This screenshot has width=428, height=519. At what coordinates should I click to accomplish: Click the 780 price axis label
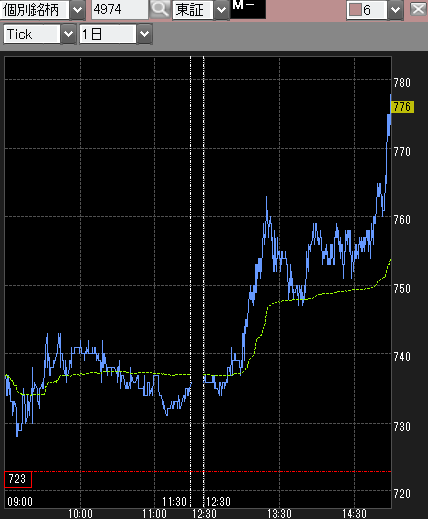[402, 83]
